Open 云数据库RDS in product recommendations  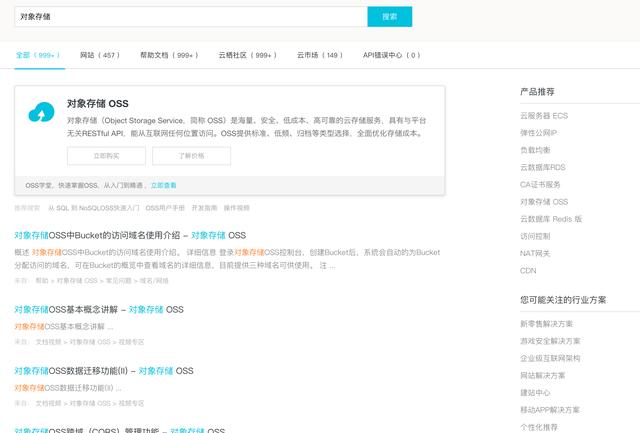(542, 167)
